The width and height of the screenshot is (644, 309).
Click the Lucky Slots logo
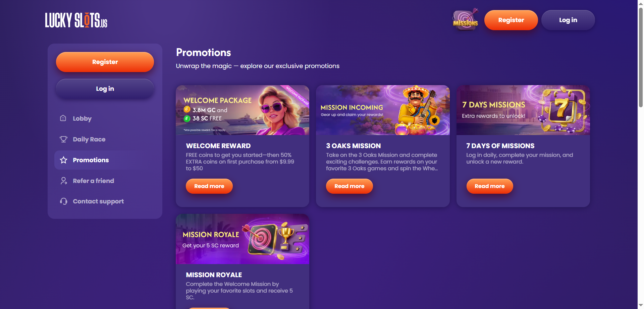pos(76,20)
